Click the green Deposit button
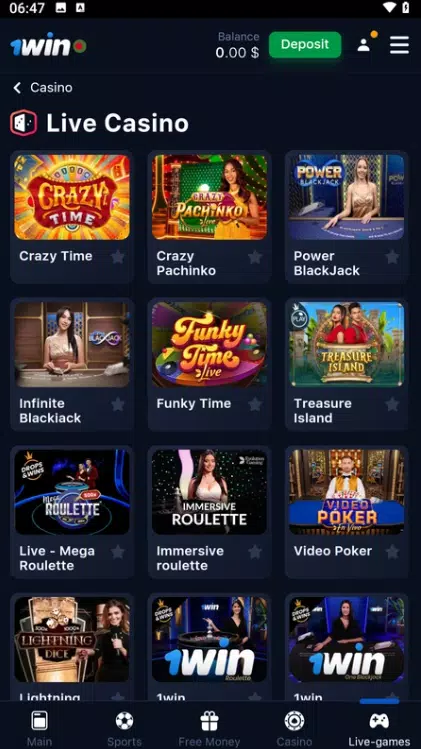The image size is (421, 749). click(x=305, y=45)
